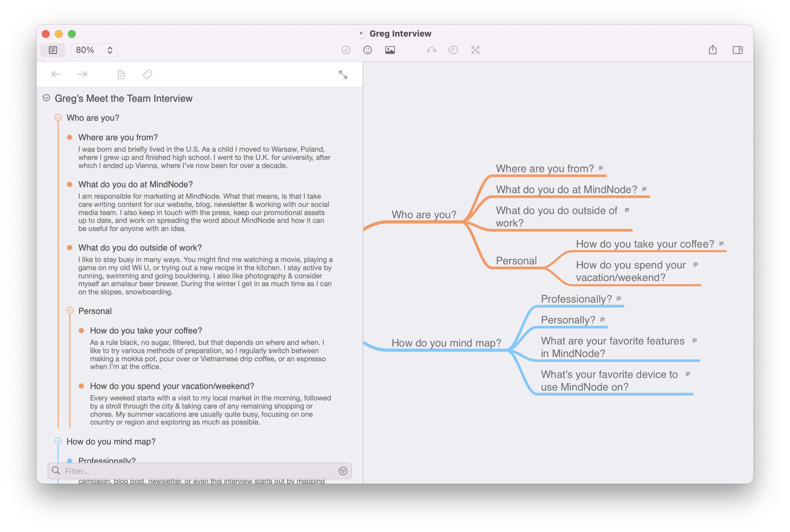Open the share icon in toolbar

click(x=713, y=50)
